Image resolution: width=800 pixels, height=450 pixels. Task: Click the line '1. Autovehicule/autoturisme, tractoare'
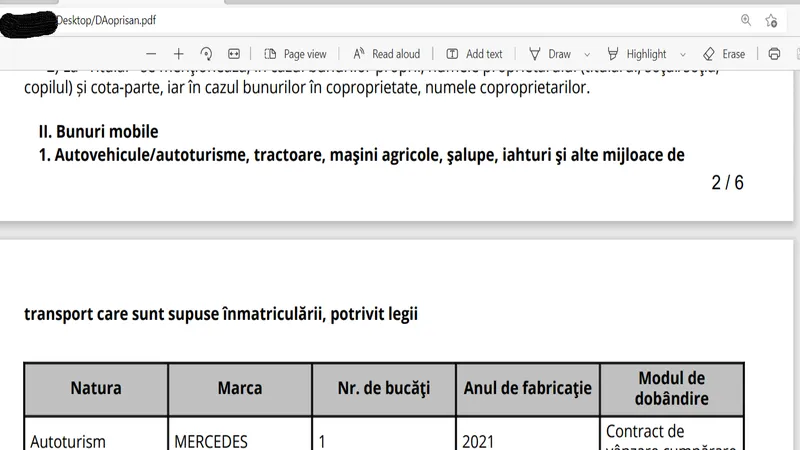362,155
